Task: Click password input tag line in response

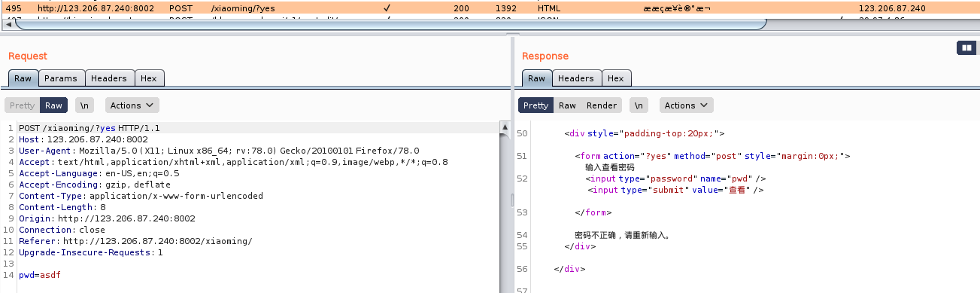Action: point(675,179)
